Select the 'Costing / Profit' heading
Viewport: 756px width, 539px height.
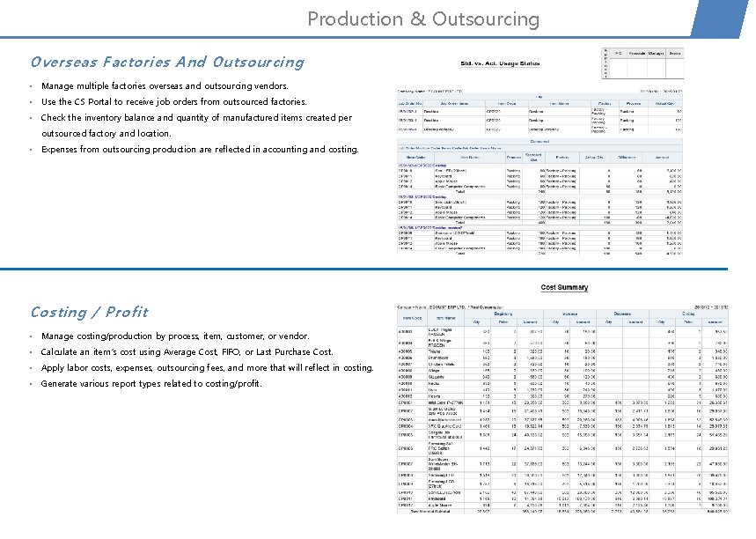89,312
